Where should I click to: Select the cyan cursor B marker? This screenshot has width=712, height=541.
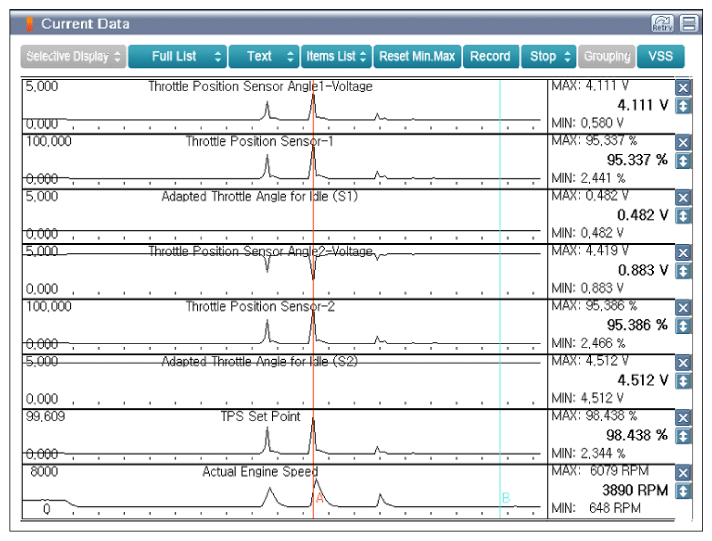pos(506,498)
